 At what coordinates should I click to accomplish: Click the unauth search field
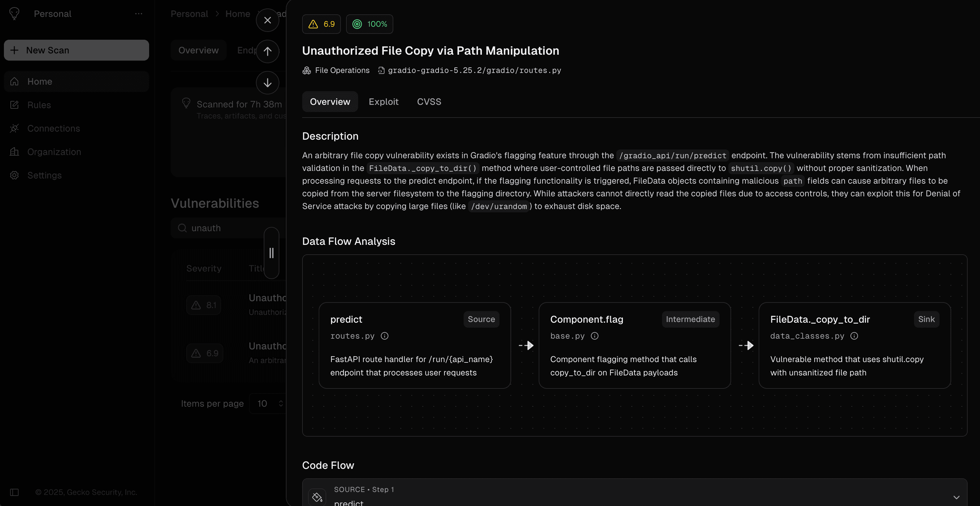click(228, 228)
